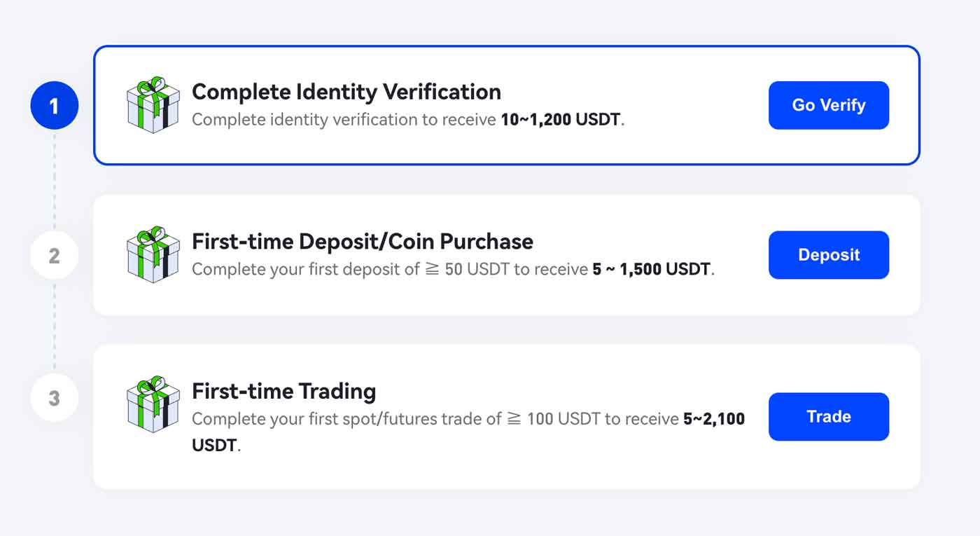Select the step 3 number circle
The height and width of the screenshot is (536, 980).
(x=55, y=397)
